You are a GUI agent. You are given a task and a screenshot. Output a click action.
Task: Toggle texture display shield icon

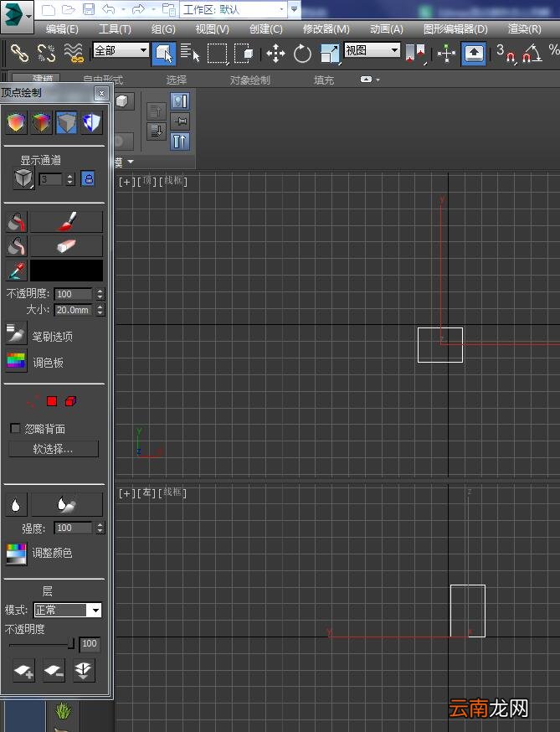(91, 123)
